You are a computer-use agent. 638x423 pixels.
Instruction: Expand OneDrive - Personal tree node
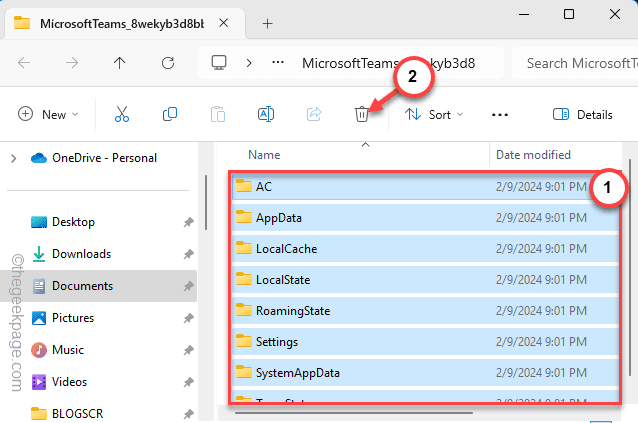coord(13,158)
